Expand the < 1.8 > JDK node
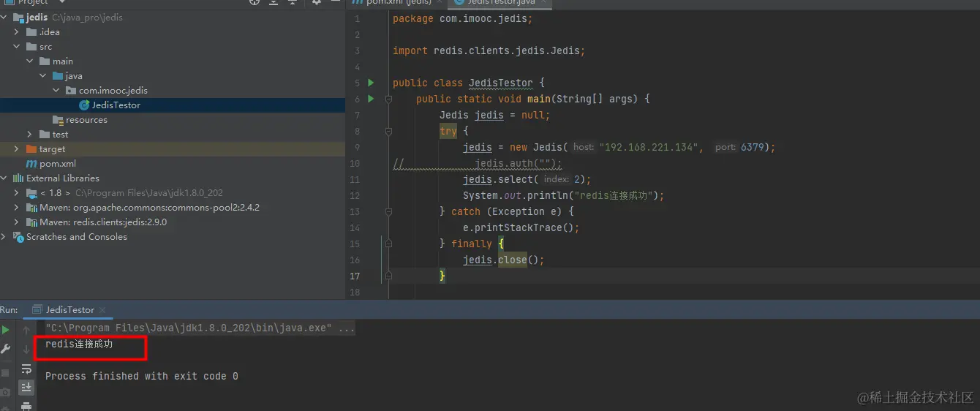This screenshot has width=980, height=411. click(x=18, y=193)
